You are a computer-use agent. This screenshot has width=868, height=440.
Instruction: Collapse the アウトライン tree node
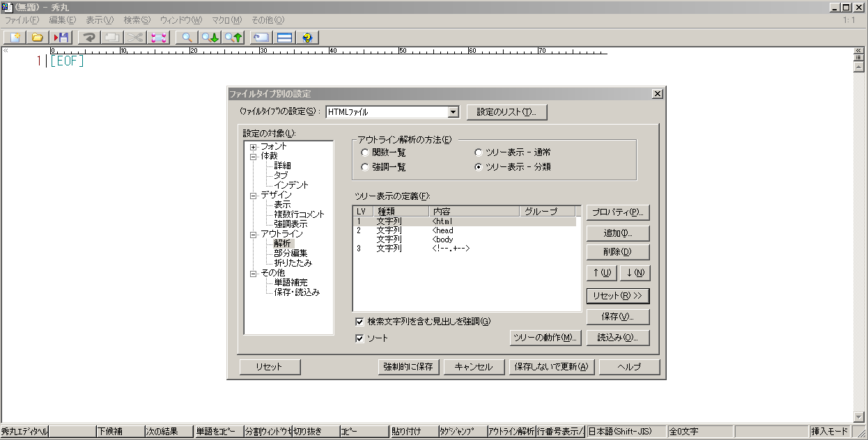[x=254, y=235]
